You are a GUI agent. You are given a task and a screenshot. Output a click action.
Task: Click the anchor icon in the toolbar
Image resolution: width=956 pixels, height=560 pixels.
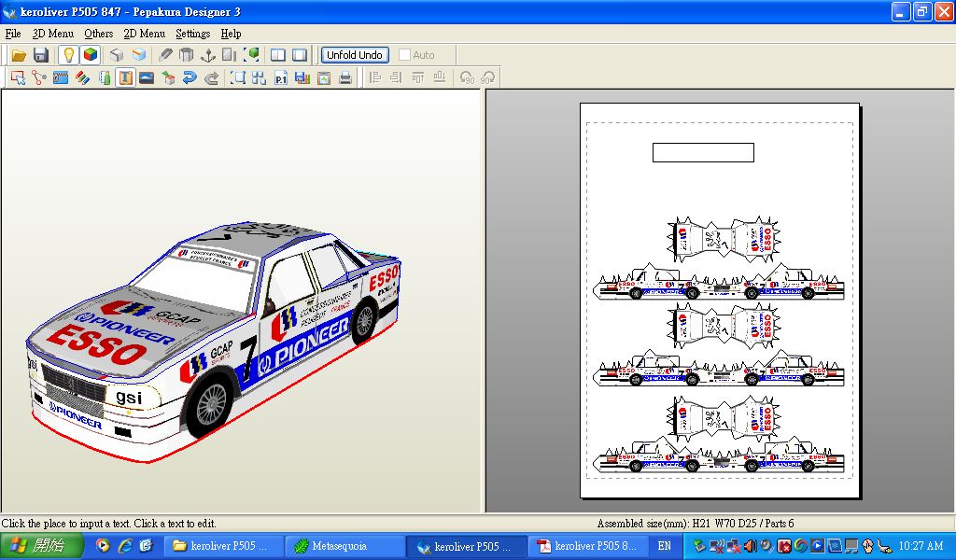[209, 55]
